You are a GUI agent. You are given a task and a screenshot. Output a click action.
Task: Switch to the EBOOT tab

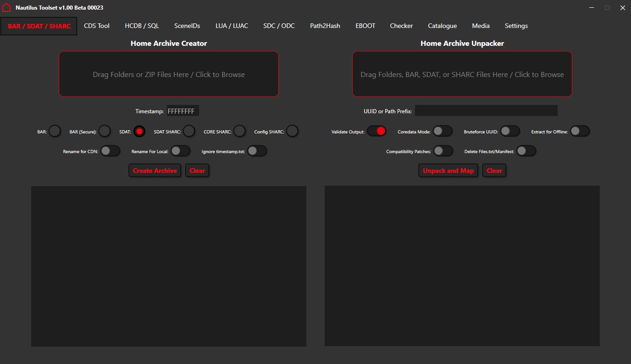coord(365,26)
